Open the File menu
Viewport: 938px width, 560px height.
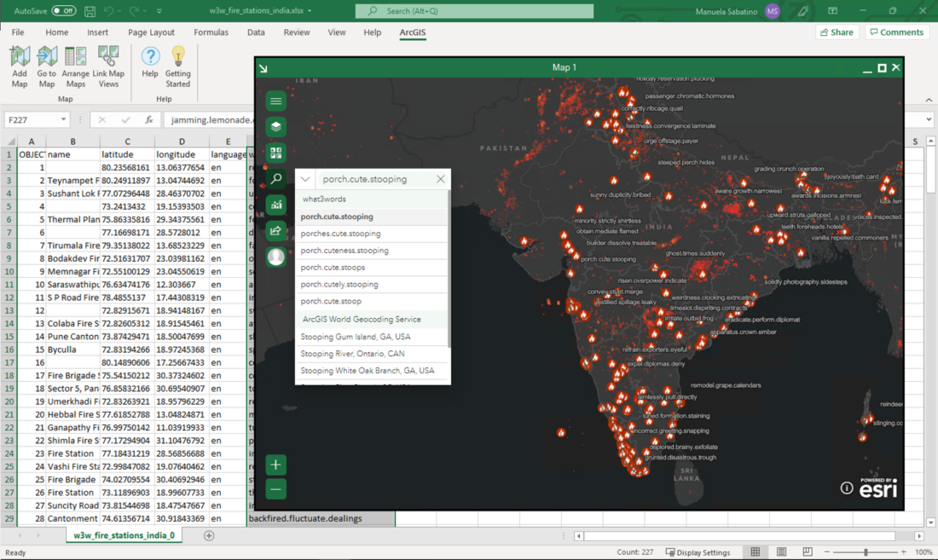coord(18,32)
